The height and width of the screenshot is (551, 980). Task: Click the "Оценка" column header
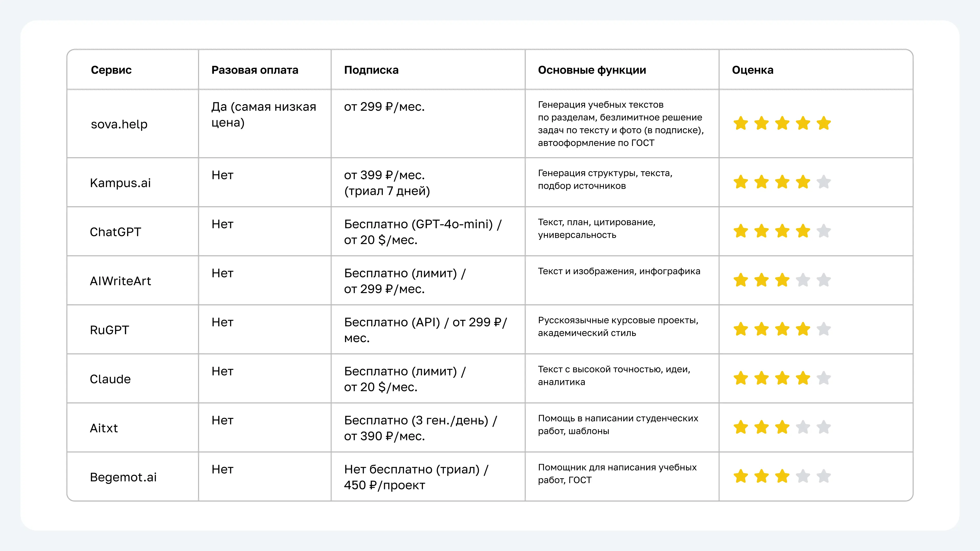(x=753, y=70)
